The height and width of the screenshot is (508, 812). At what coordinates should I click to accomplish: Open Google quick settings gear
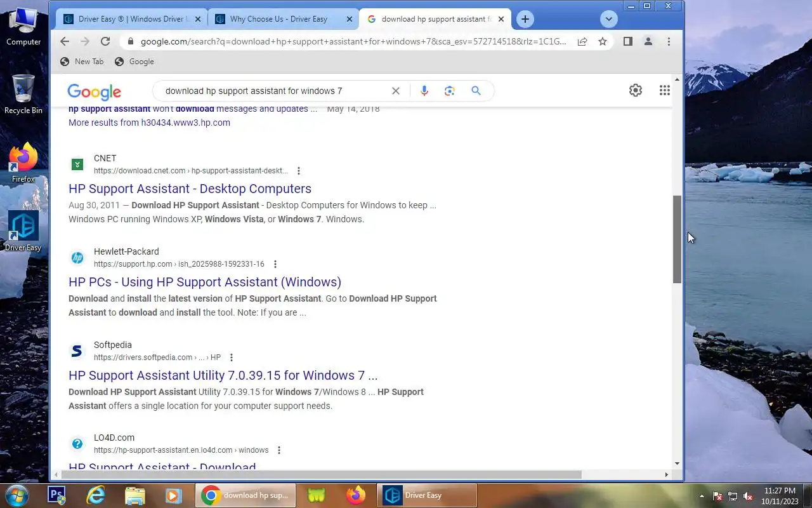pos(635,90)
